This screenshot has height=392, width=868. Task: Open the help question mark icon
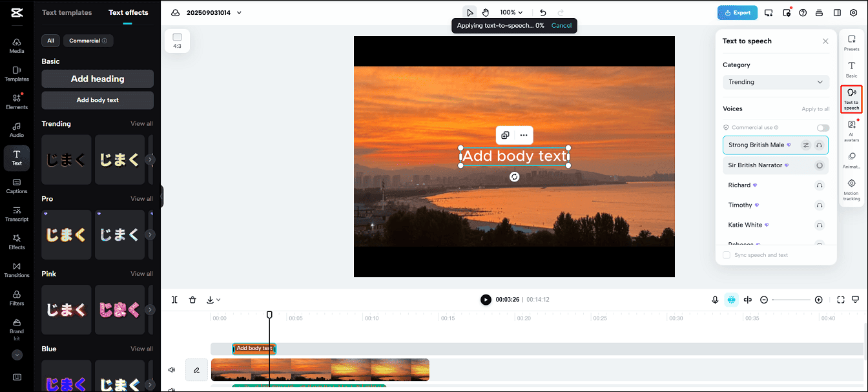pos(803,12)
